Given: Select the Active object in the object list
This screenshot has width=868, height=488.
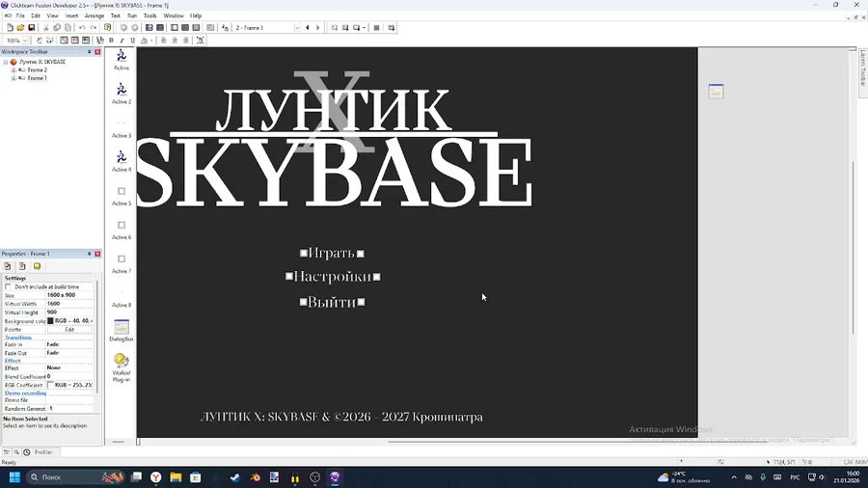Looking at the screenshot, I should [x=122, y=59].
